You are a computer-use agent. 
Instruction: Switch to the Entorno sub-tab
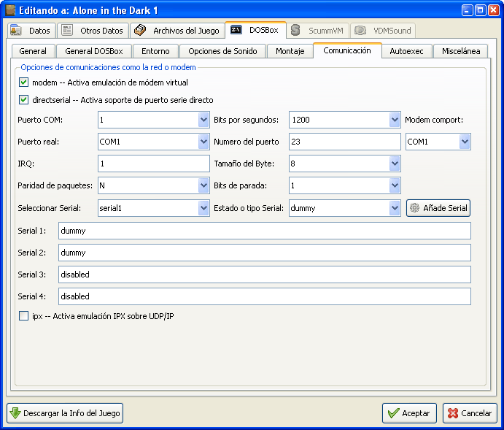click(x=155, y=51)
